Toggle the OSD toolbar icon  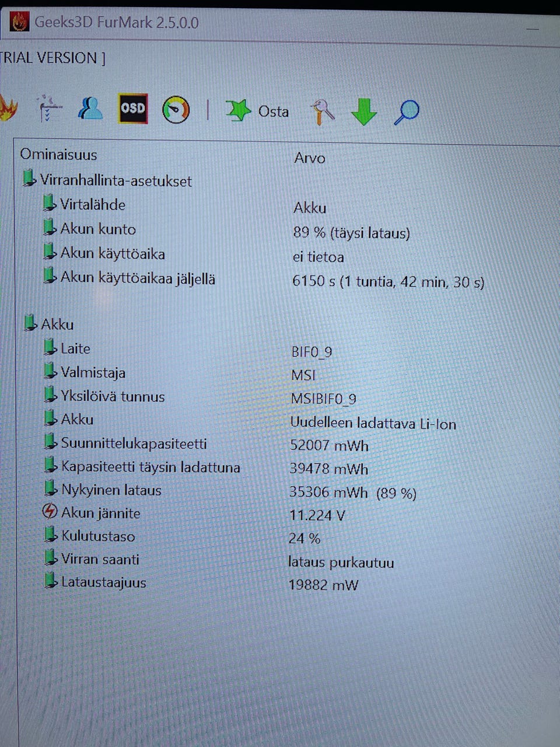coord(133,109)
